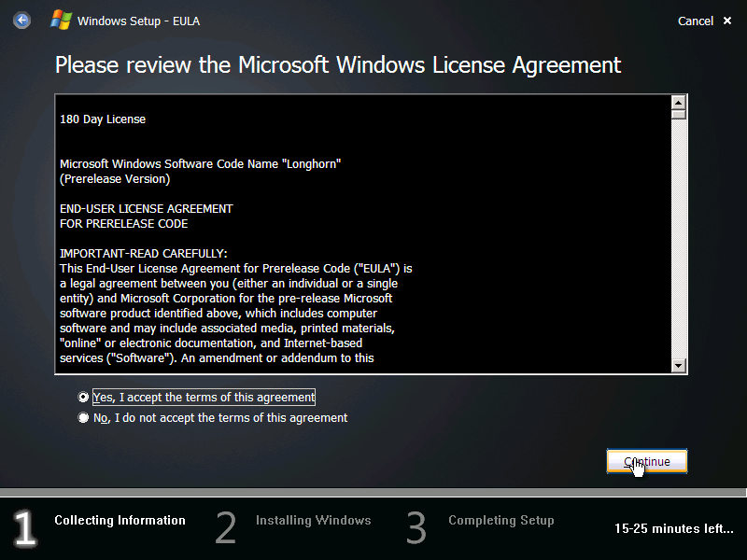The width and height of the screenshot is (747, 560).
Task: Click the large step 1 numeral
Action: click(25, 528)
